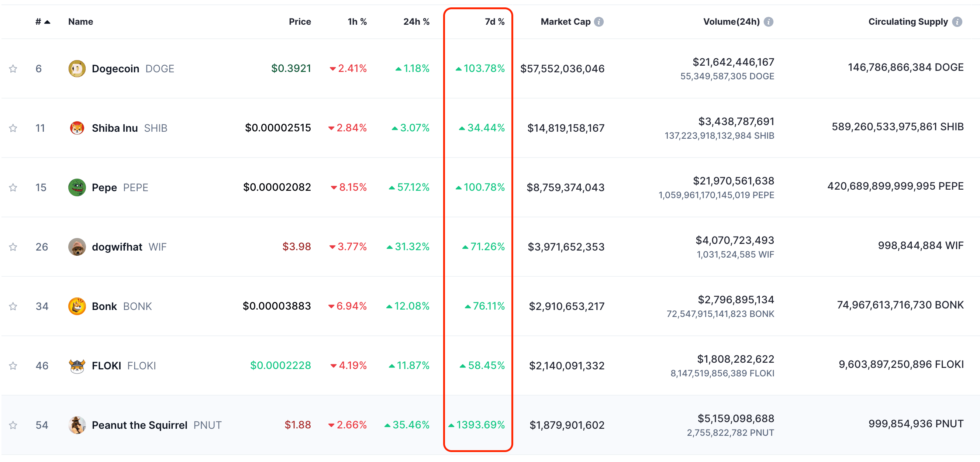This screenshot has width=980, height=462.
Task: Click Bonk market cap $2,910,653,217
Action: click(x=566, y=306)
